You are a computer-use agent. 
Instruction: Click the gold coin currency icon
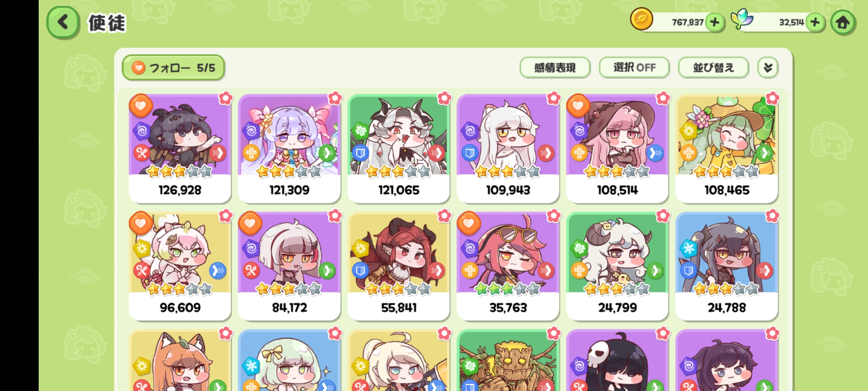click(x=642, y=19)
